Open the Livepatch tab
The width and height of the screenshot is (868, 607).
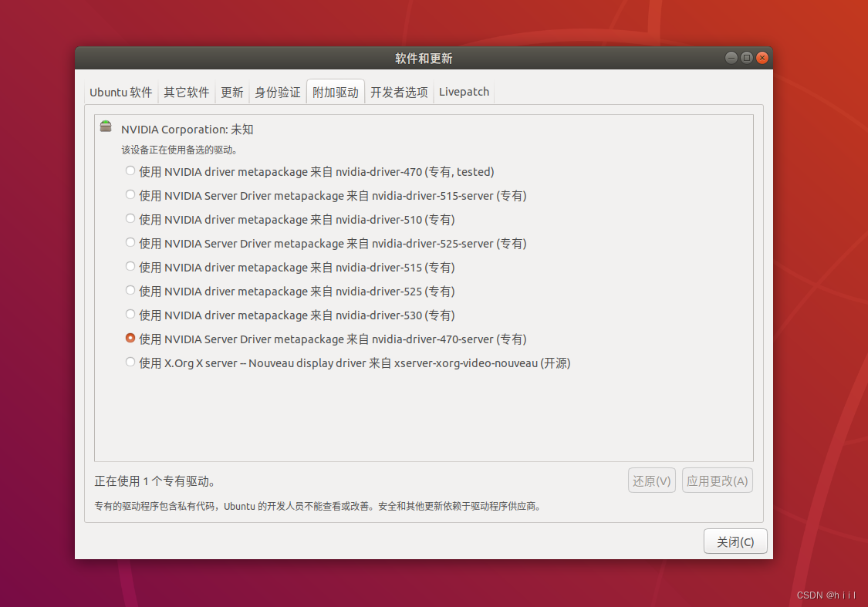(x=464, y=93)
